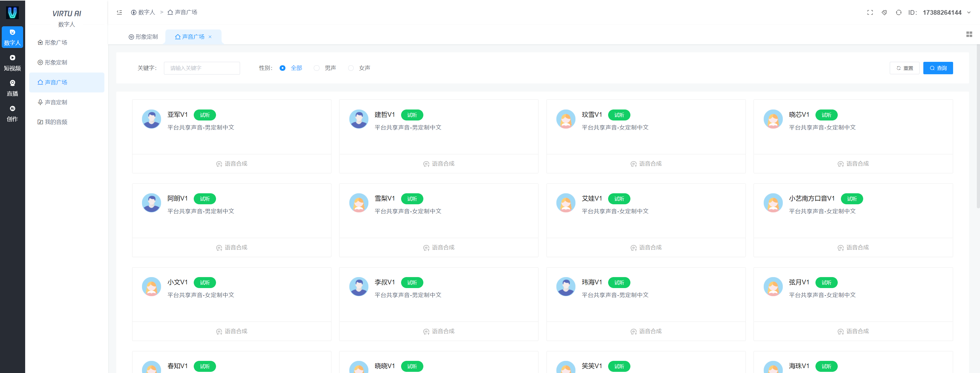This screenshot has height=373, width=980.
Task: Preview 晓芯V1 voice with 试听
Action: (x=826, y=115)
